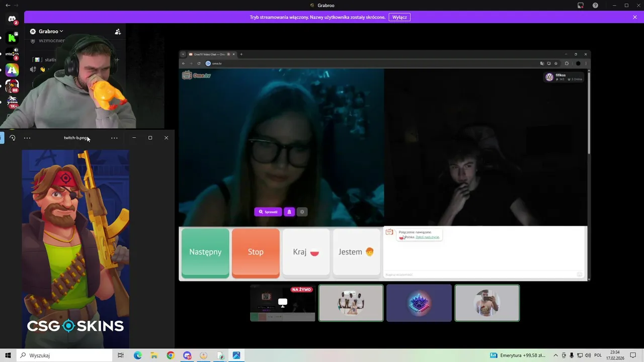The width and height of the screenshot is (644, 362).
Task: Open the 'into' server with 3 notifications
Action: click(12, 54)
